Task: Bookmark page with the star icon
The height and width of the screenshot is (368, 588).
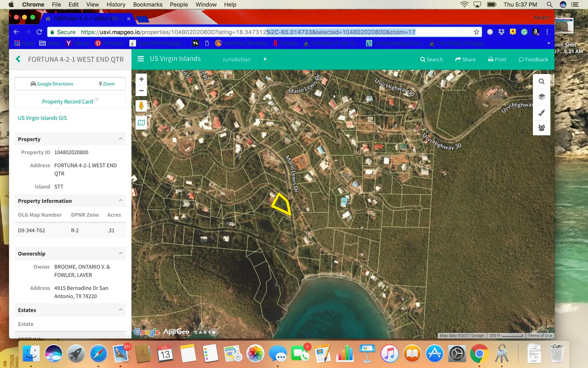Action: 476,32
